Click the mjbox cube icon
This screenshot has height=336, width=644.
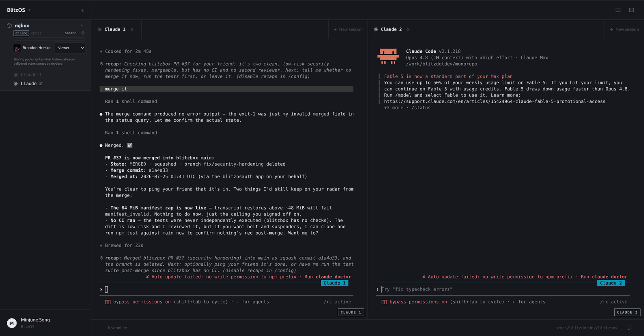tap(9, 25)
